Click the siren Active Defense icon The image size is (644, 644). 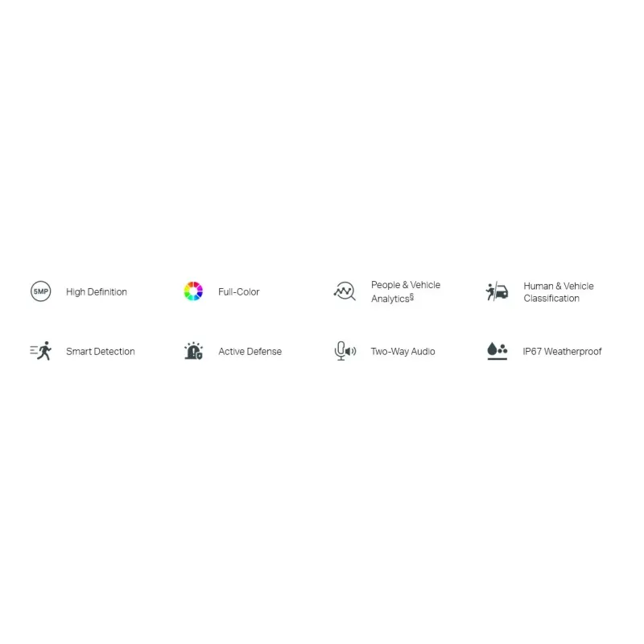[x=193, y=351]
